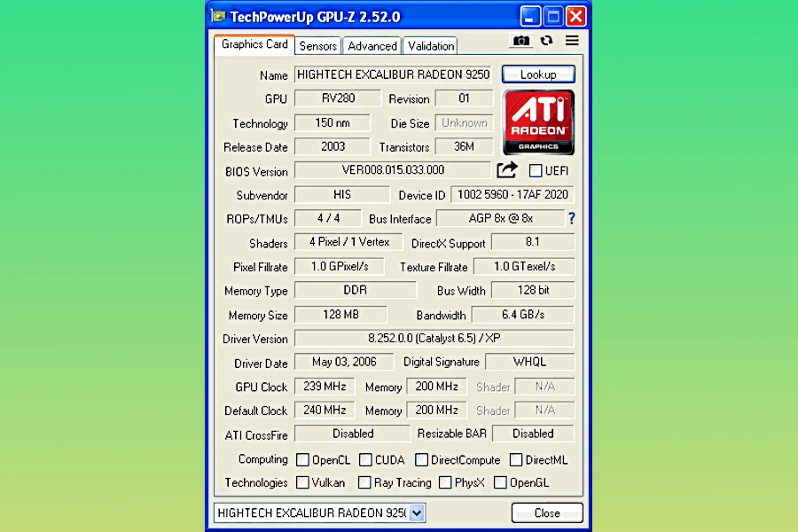Click the Default Clock row Memory value 200 MHz
The width and height of the screenshot is (798, 532).
pyautogui.click(x=436, y=410)
